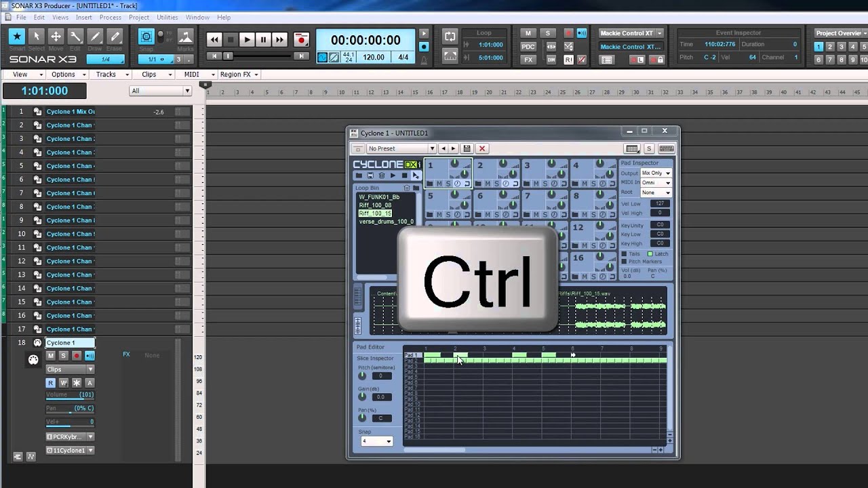Open the Tracks menu

click(x=110, y=75)
